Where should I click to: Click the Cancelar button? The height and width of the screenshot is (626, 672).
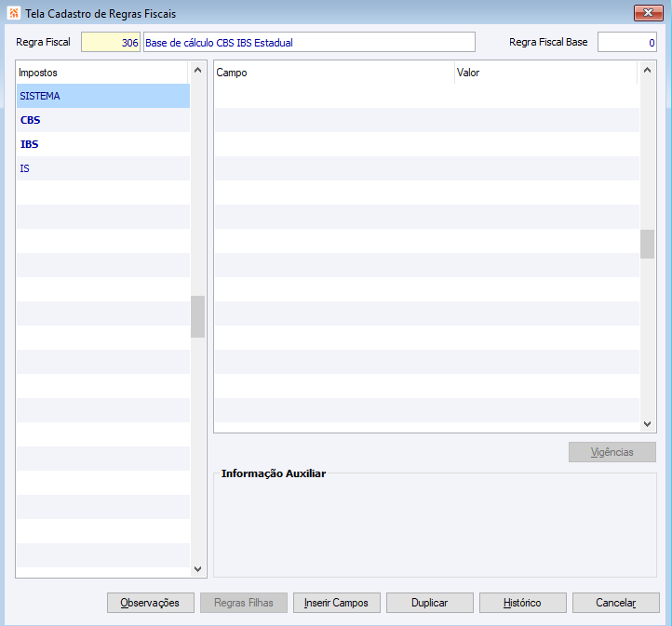616,603
